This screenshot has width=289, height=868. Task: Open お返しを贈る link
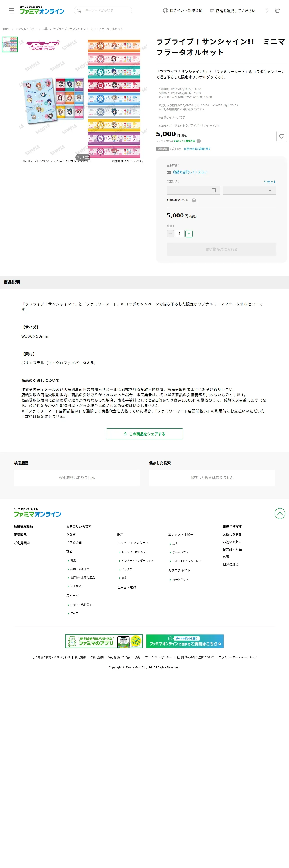tap(232, 535)
